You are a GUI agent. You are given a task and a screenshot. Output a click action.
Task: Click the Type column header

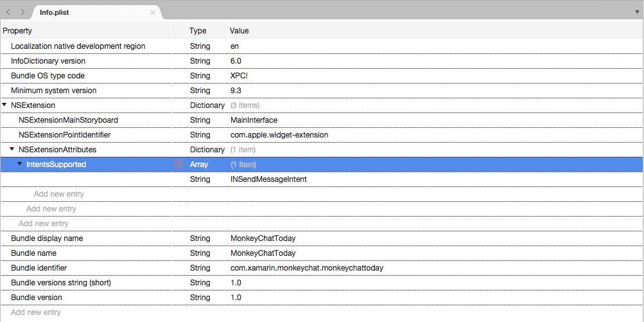198,31
